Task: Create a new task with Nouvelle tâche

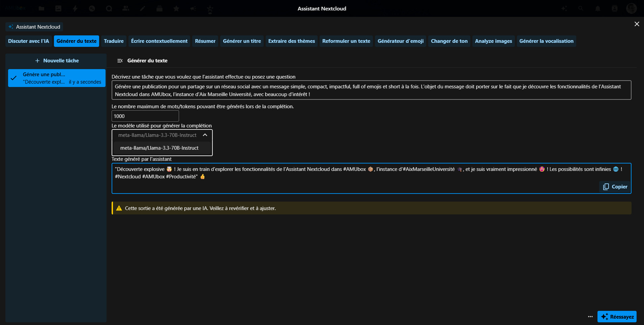Action: pyautogui.click(x=57, y=61)
